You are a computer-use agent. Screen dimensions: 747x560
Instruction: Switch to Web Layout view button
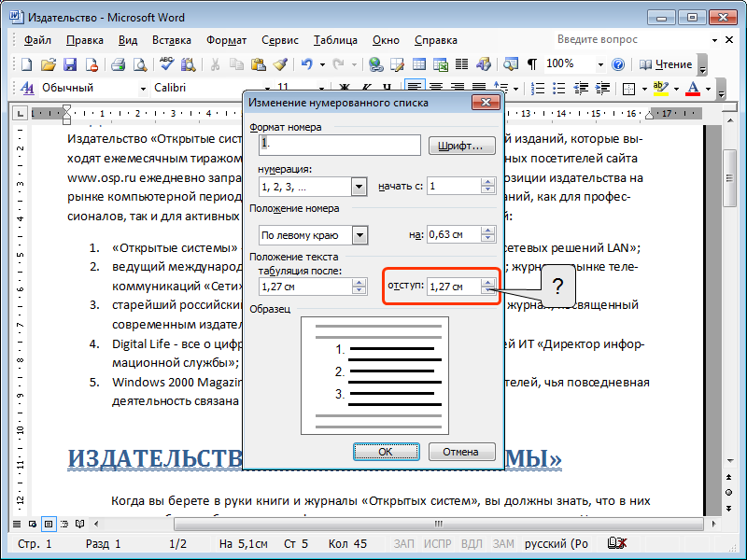33,524
